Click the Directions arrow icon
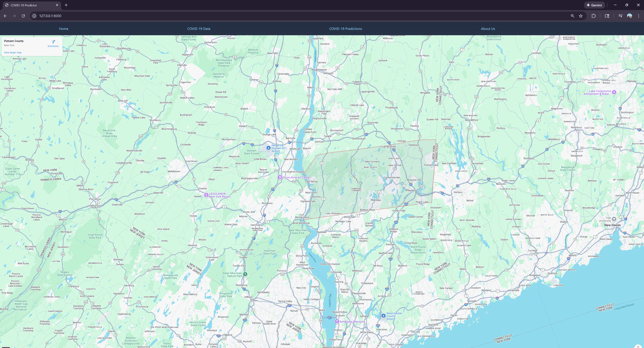This screenshot has height=348, width=644. pyautogui.click(x=53, y=42)
